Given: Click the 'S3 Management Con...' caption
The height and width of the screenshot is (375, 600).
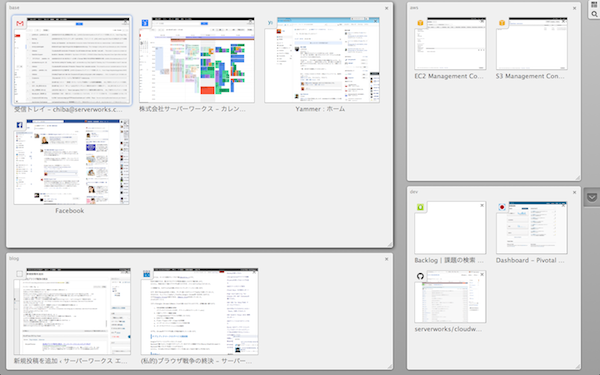Looking at the screenshot, I should coord(530,76).
